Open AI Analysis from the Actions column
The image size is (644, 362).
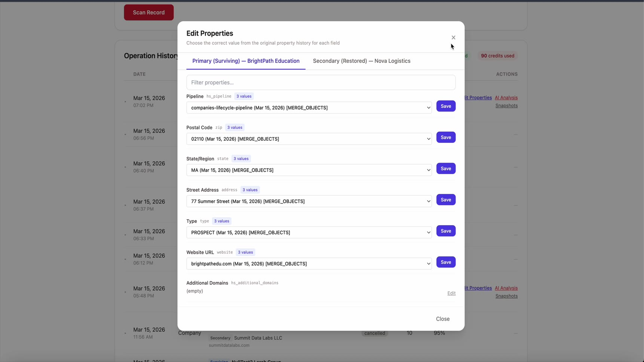pyautogui.click(x=506, y=97)
